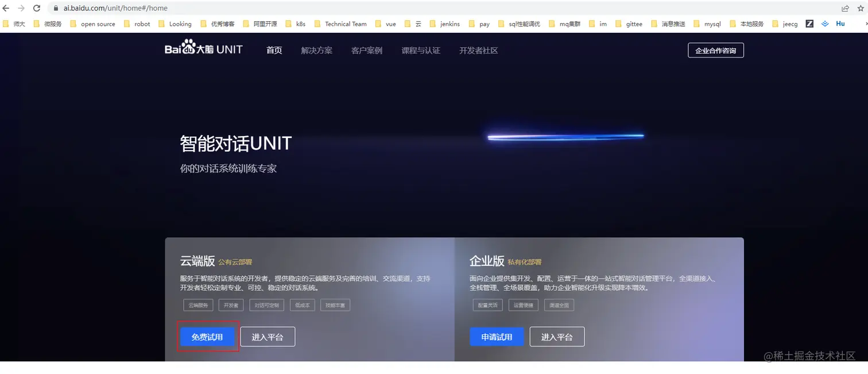868x374 pixels.
Task: Open the k8s bookmark folder
Action: click(x=295, y=24)
